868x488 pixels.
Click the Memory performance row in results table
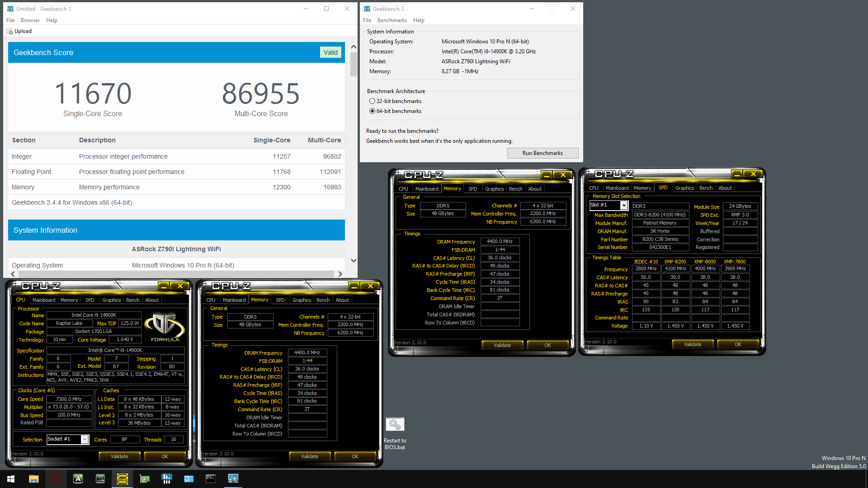coord(176,187)
